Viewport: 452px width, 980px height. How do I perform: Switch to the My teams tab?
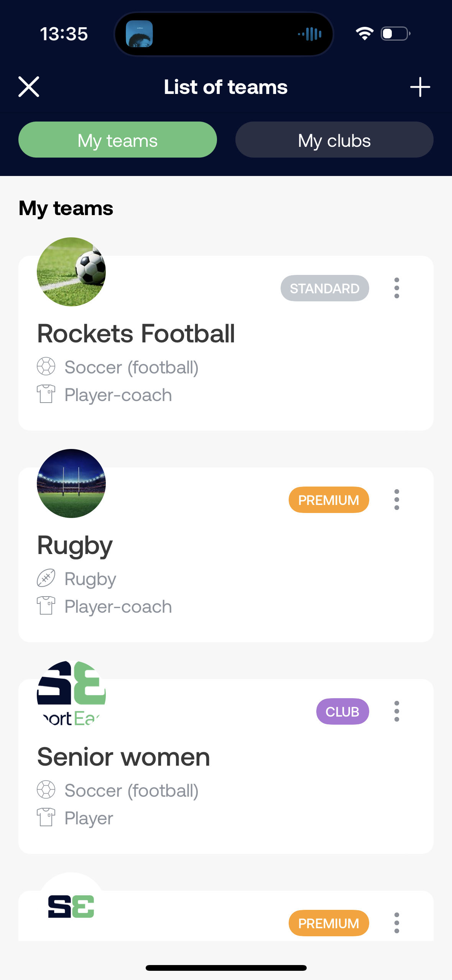tap(118, 140)
